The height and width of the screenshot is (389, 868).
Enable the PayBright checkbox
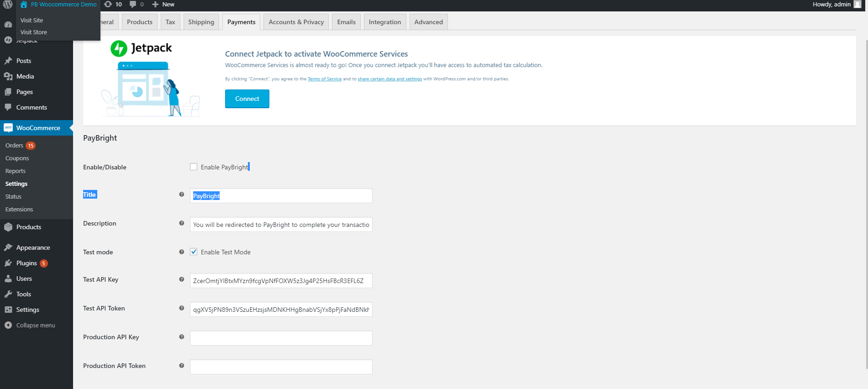pyautogui.click(x=194, y=167)
